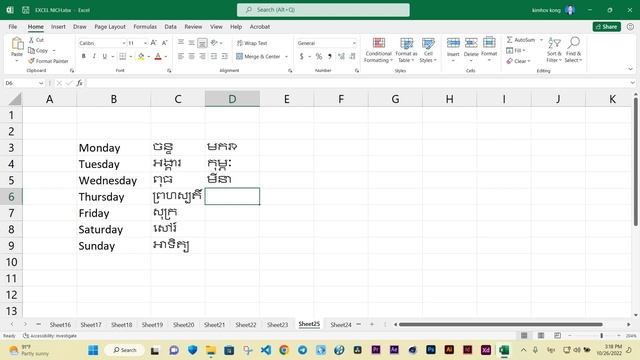The image size is (640, 360).
Task: Open Conditional Formatting menu
Action: coord(378,50)
